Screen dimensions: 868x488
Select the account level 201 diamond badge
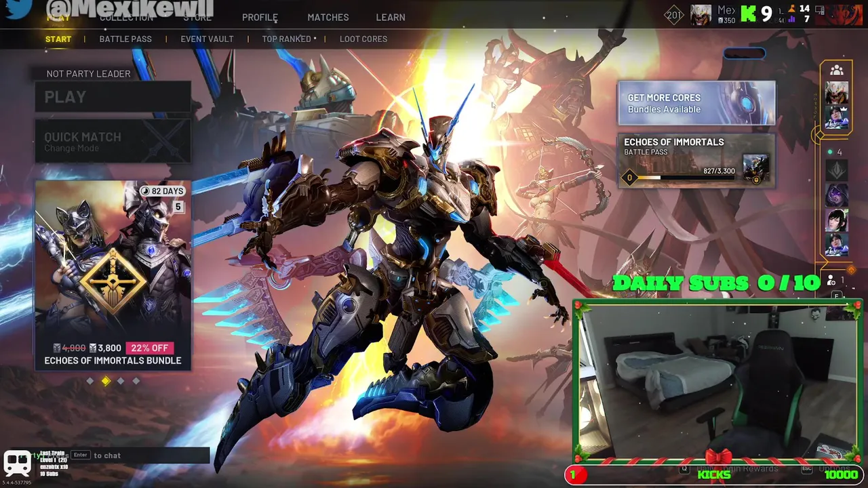click(x=674, y=15)
